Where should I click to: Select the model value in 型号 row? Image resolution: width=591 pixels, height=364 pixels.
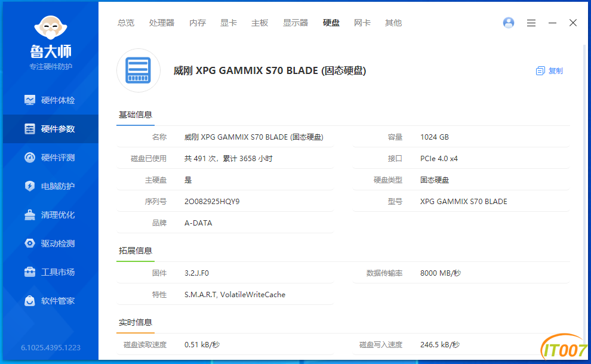(464, 202)
